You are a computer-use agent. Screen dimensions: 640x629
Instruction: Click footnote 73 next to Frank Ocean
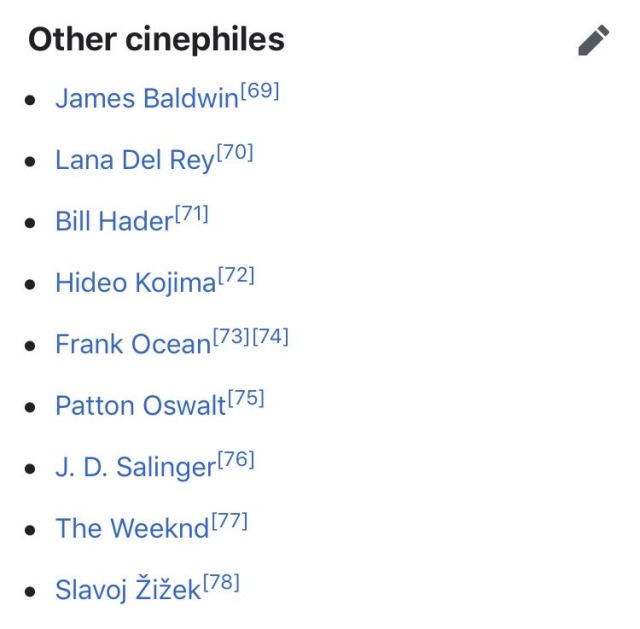click(x=231, y=337)
